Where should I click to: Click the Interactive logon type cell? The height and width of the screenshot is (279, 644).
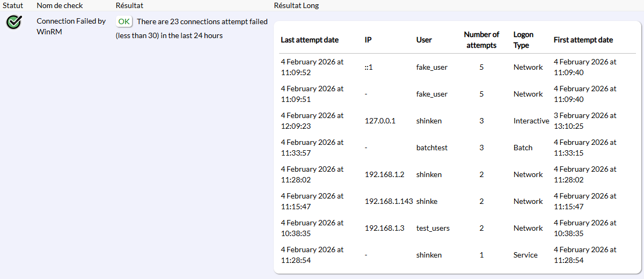click(531, 121)
